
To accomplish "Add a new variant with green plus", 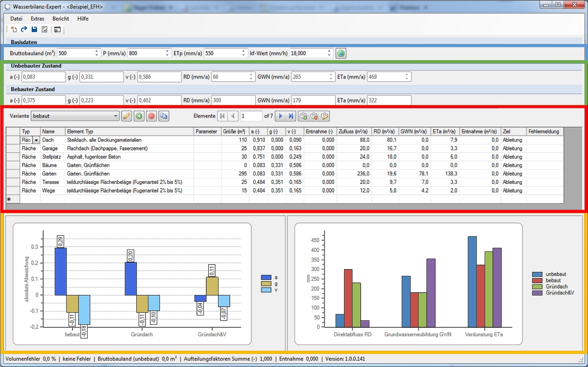I will (x=139, y=116).
